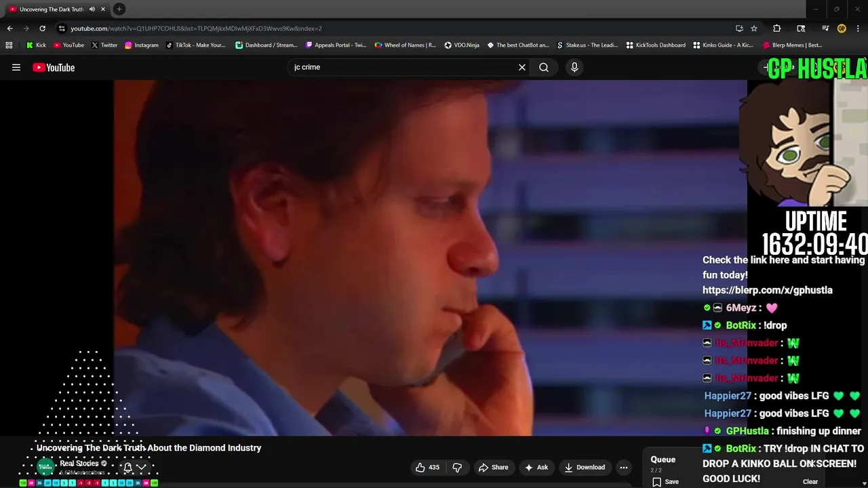
Task: Go to YouTube home via logo
Action: tap(54, 67)
